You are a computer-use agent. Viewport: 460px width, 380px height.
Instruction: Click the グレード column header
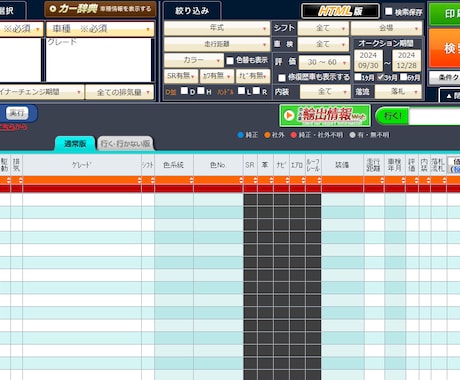click(x=82, y=165)
